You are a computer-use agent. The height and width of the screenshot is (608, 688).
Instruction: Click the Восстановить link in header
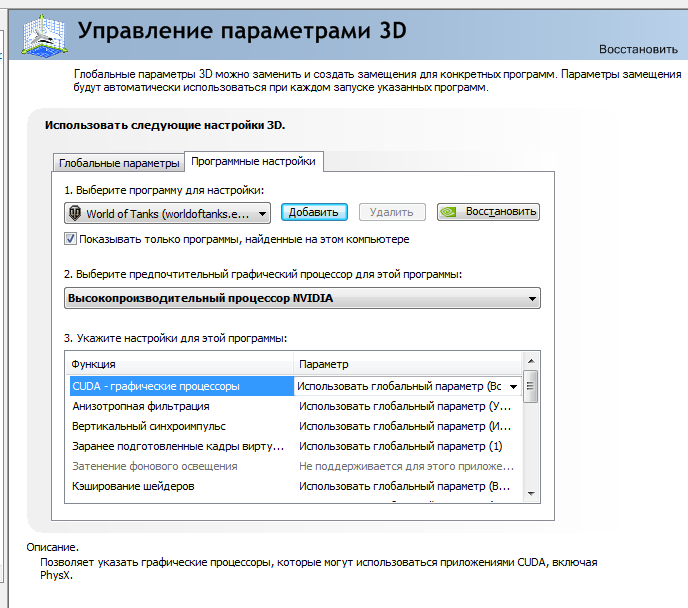tap(638, 49)
